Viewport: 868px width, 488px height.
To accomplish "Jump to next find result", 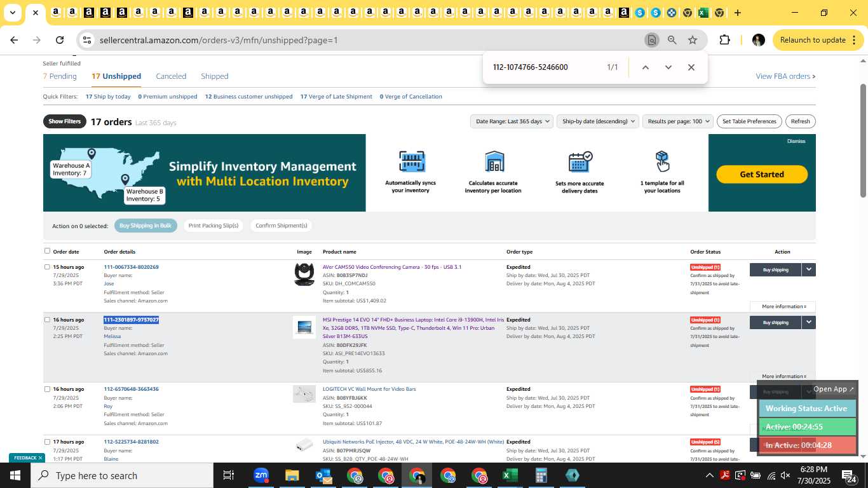I will [668, 67].
